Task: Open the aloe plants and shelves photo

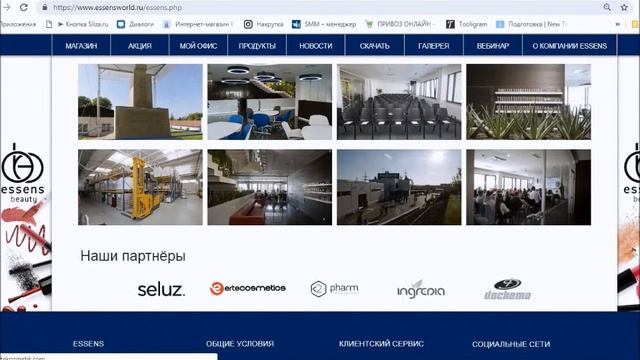Action: click(529, 102)
